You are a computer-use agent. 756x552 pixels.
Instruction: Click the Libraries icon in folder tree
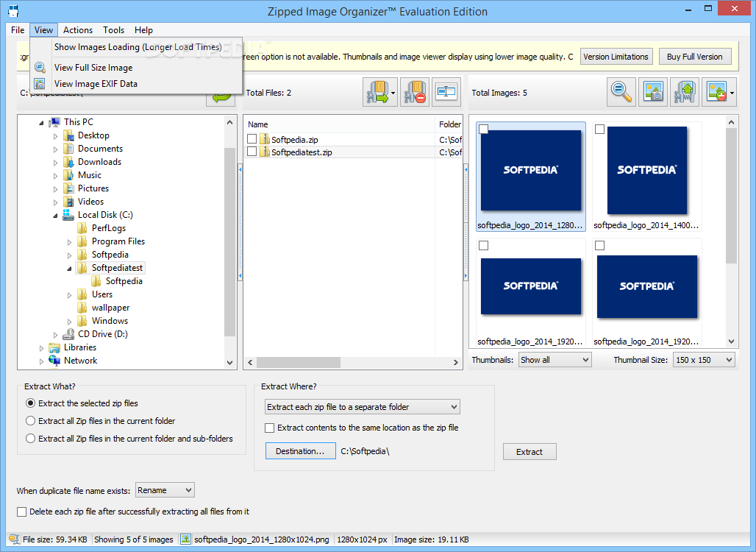click(54, 347)
